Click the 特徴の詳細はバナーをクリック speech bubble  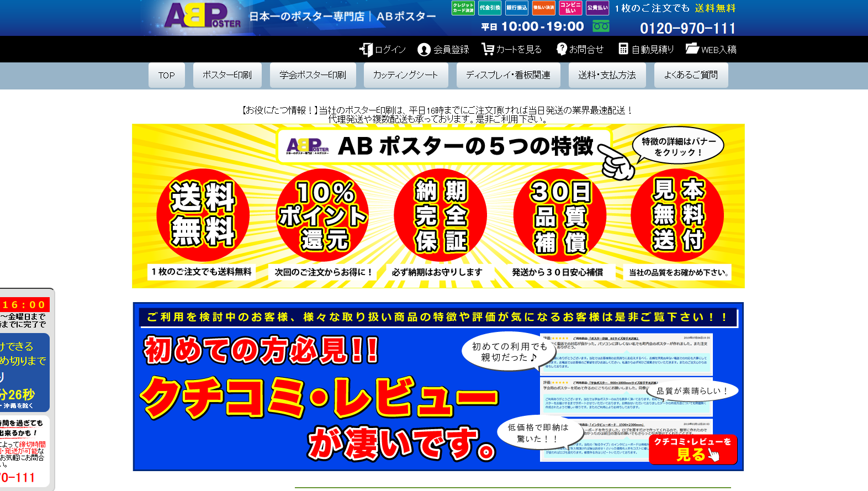[678, 146]
